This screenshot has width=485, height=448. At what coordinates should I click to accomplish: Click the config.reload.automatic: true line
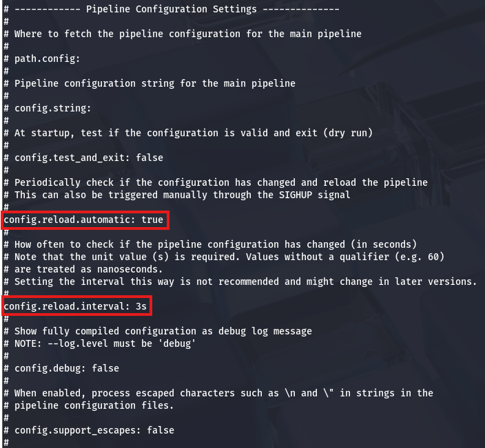point(83,220)
